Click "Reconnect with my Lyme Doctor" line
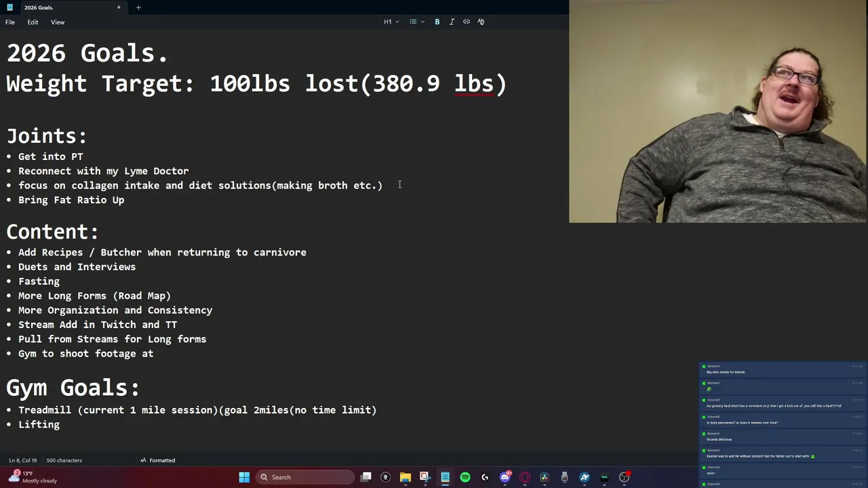The width and height of the screenshot is (868, 488). pos(104,171)
